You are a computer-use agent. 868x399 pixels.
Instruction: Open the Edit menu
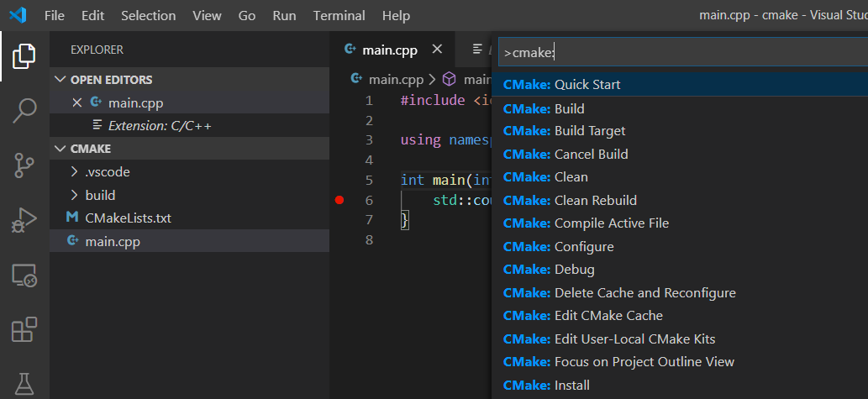(93, 15)
